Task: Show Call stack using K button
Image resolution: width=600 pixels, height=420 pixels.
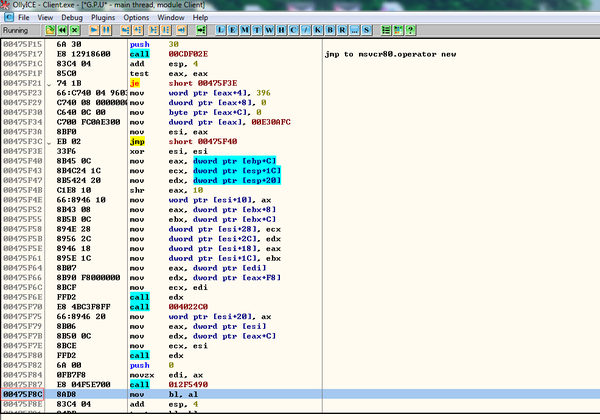Action: click(319, 31)
